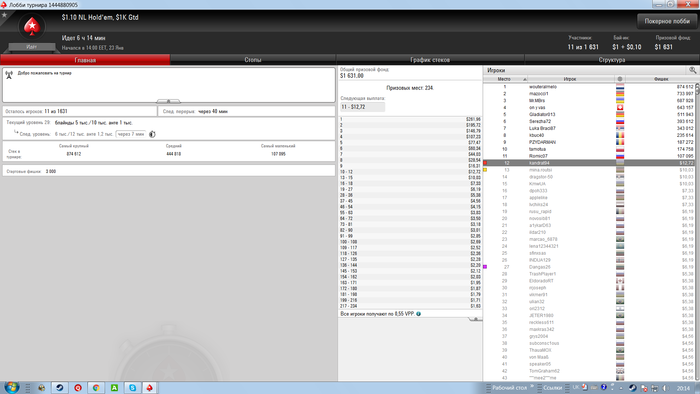Select player PZYDARMAN row

(x=589, y=142)
